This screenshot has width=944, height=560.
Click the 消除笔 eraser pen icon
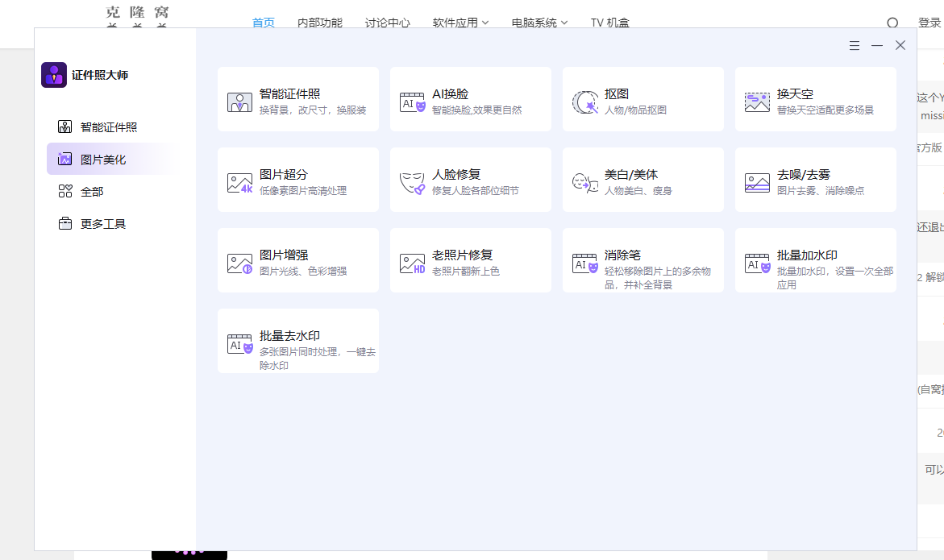pos(584,263)
